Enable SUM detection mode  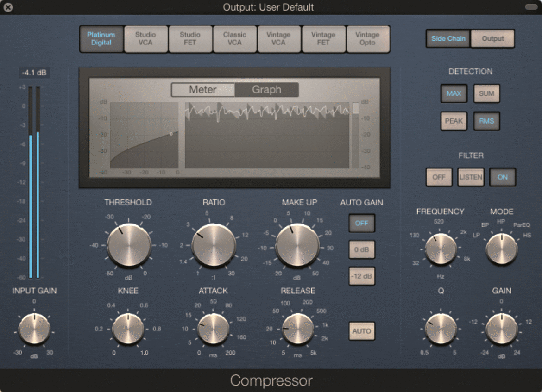coord(486,93)
